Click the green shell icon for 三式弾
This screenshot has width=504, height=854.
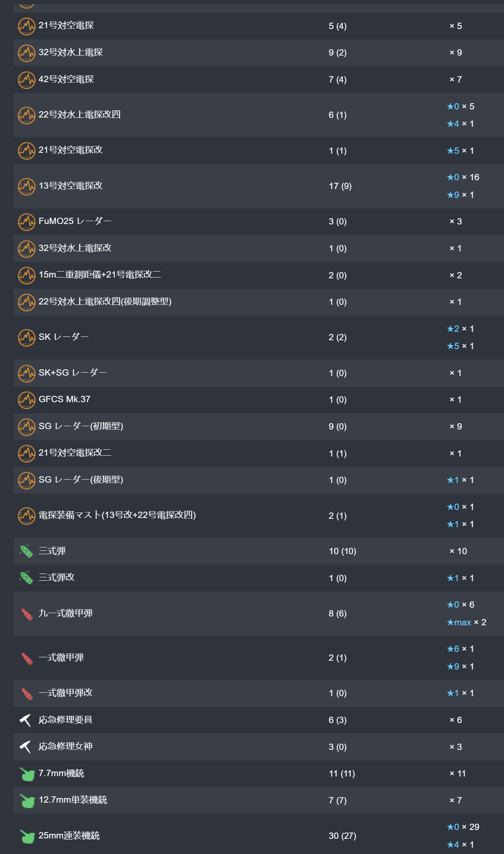coord(27,551)
